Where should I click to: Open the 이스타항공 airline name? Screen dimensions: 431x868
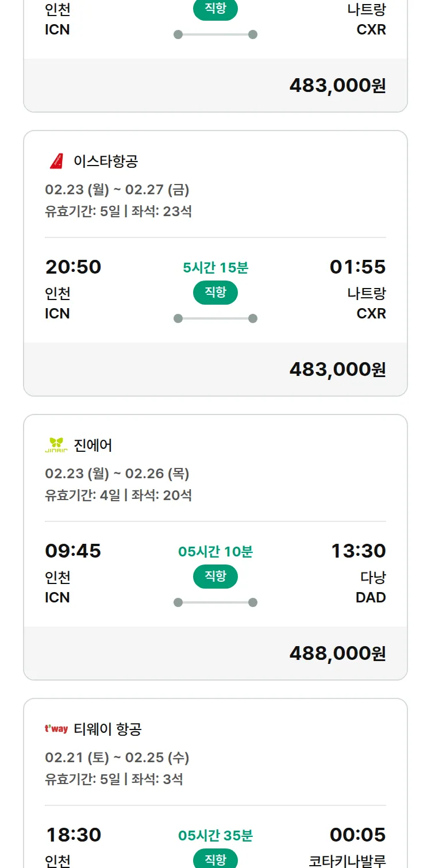pos(106,162)
